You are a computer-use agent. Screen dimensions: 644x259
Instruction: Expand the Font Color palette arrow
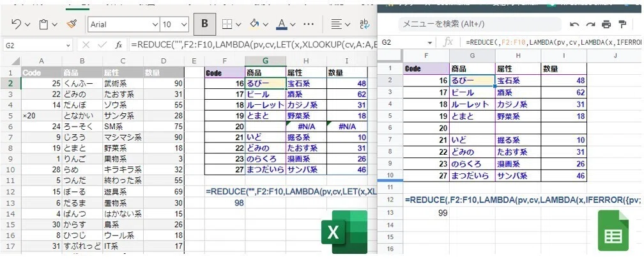[293, 25]
